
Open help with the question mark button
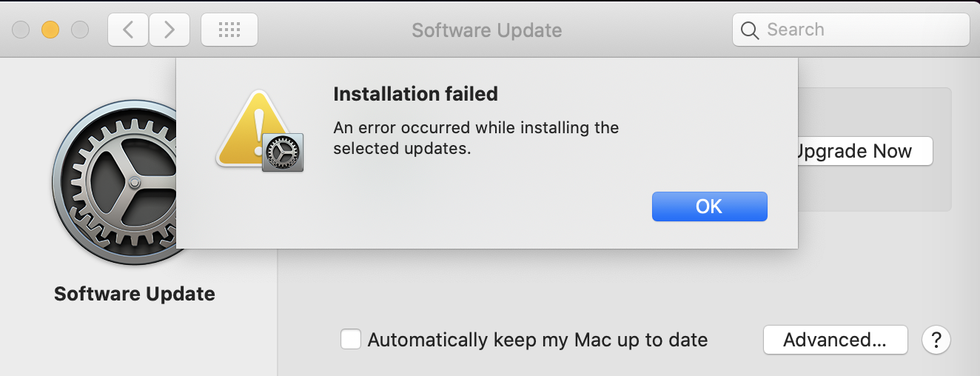(936, 340)
